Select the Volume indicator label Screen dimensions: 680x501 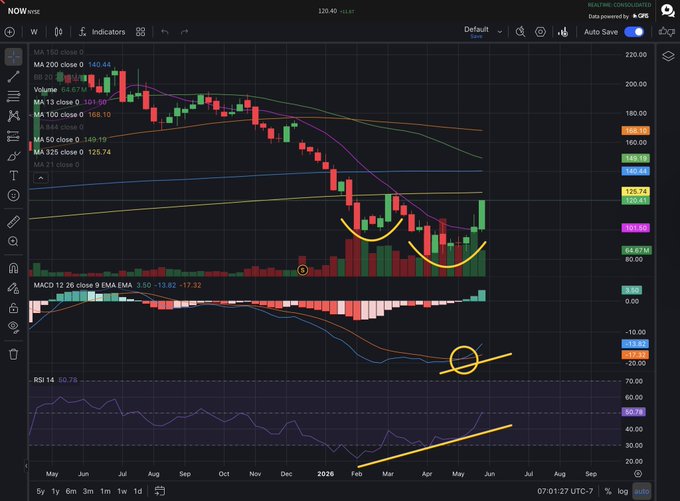45,90
